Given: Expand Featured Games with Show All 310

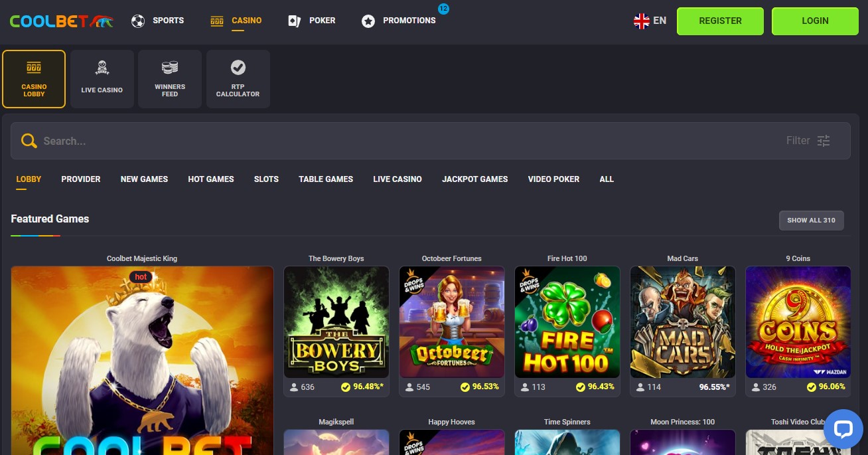Looking at the screenshot, I should pos(811,220).
